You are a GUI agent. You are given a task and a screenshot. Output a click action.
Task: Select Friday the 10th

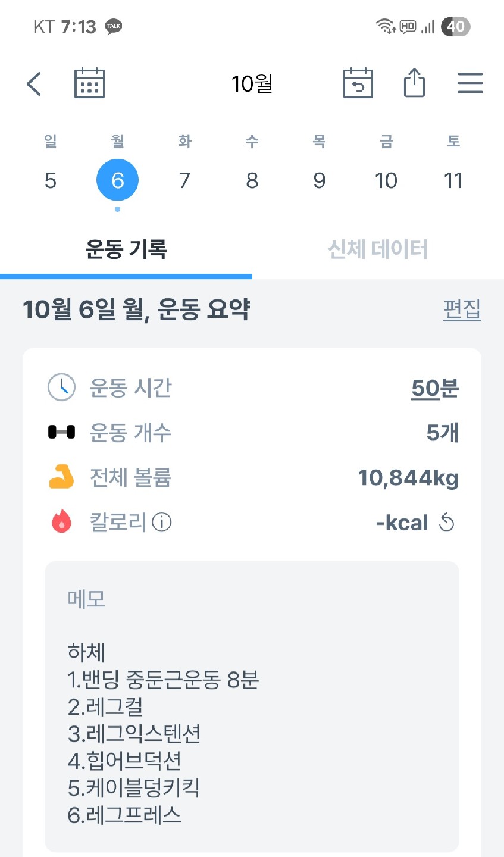(386, 180)
